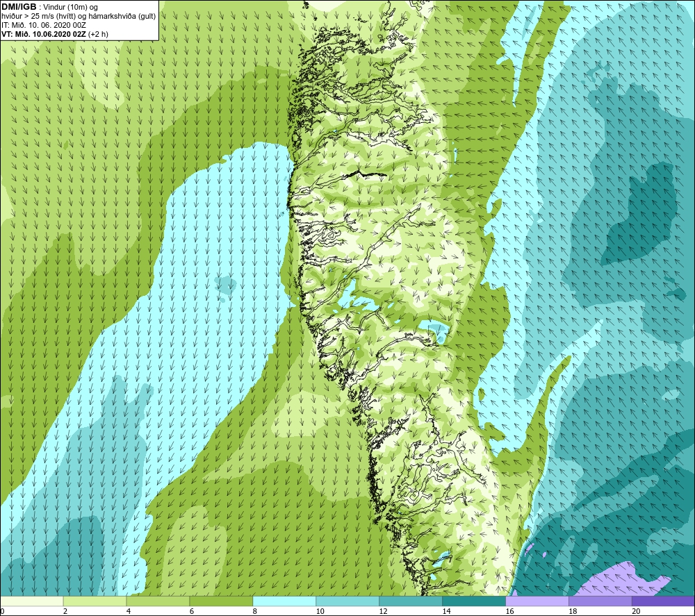Click the 'hviður > 25 m/s' description line
695x616 pixels.
79,17
